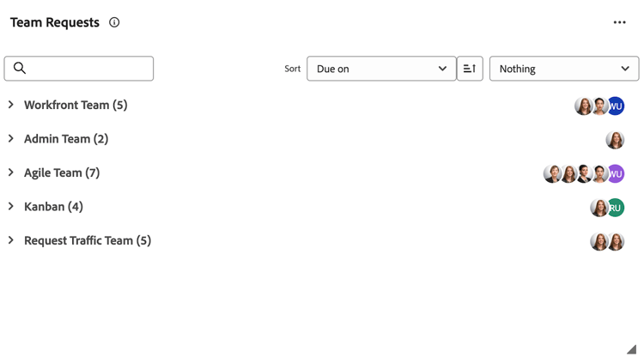The height and width of the screenshot is (363, 644).
Task: Expand the Admin Team chevron
Action: (x=11, y=139)
